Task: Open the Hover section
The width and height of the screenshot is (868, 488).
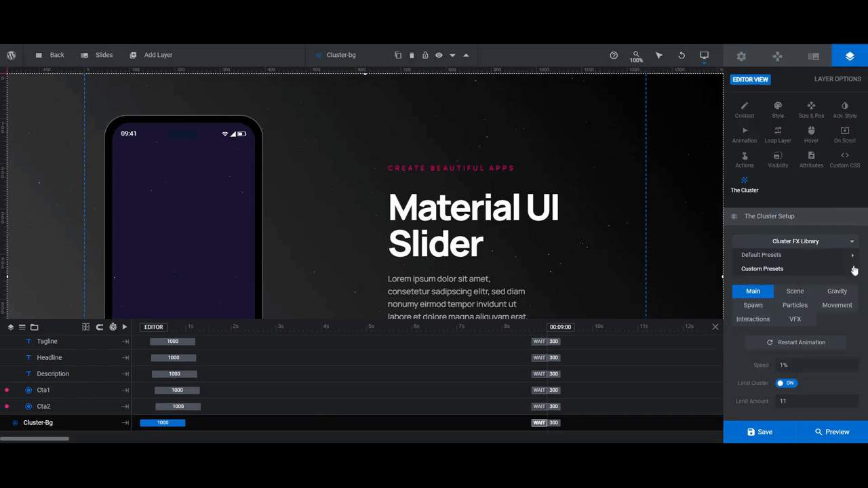Action: pos(811,135)
